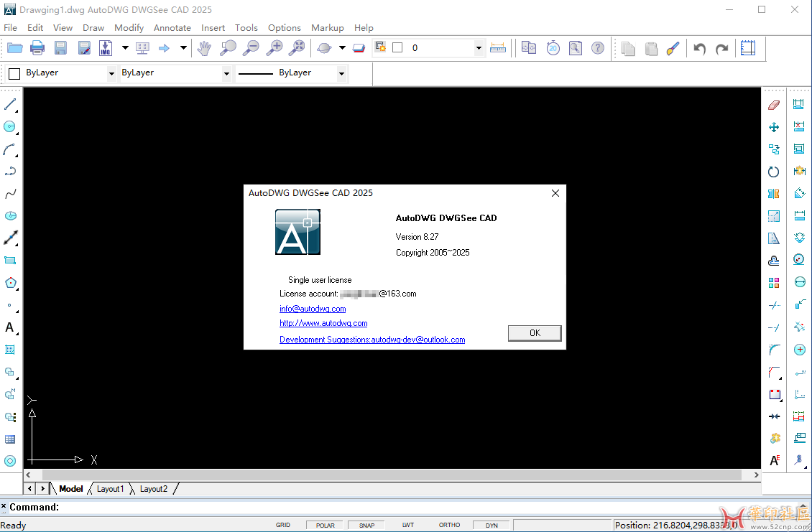The image size is (812, 532).
Task: Select the Multiline text AE tool
Action: (x=774, y=460)
